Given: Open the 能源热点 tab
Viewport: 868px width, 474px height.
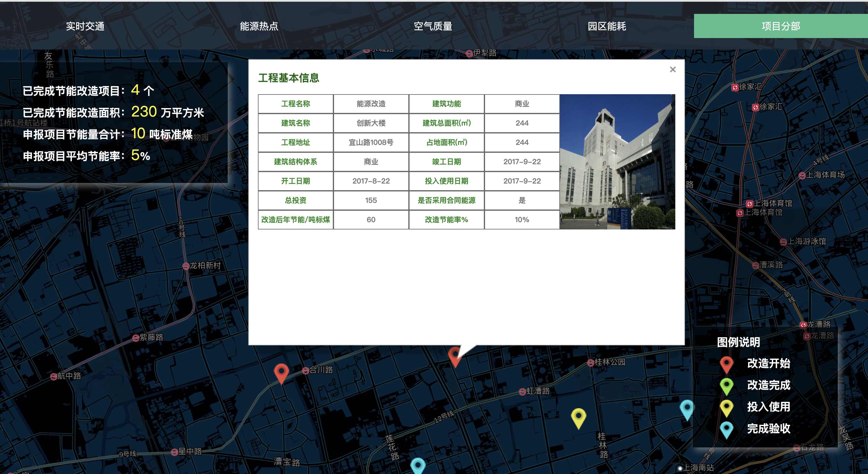Looking at the screenshot, I should point(259,26).
